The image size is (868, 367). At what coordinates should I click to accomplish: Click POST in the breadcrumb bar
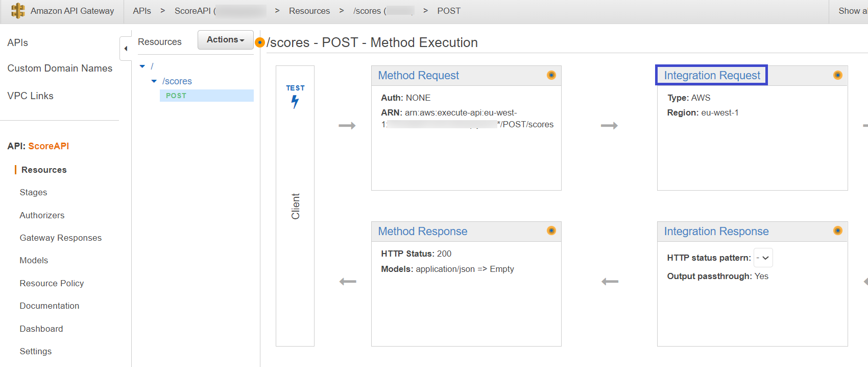[x=449, y=11]
